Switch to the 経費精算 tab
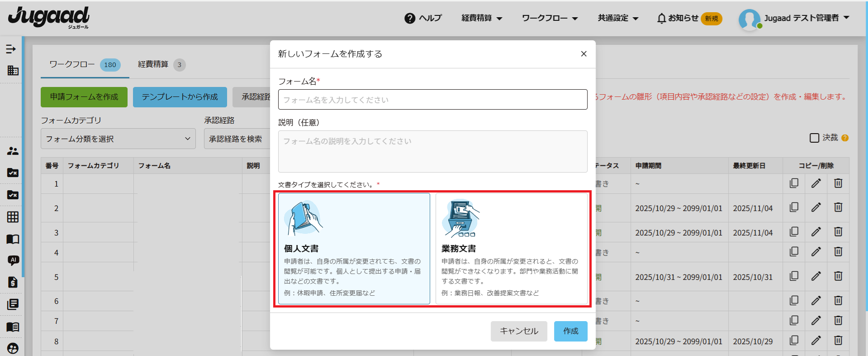 (x=161, y=65)
